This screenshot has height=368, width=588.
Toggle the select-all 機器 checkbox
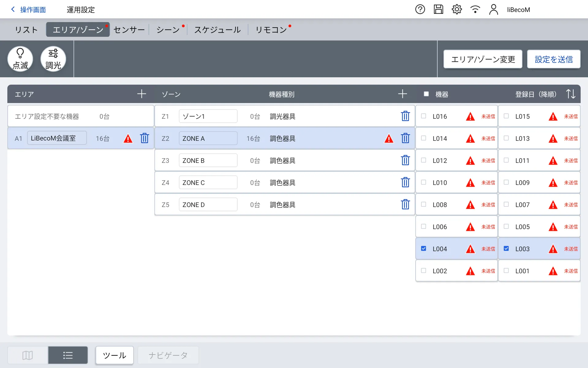tap(426, 94)
